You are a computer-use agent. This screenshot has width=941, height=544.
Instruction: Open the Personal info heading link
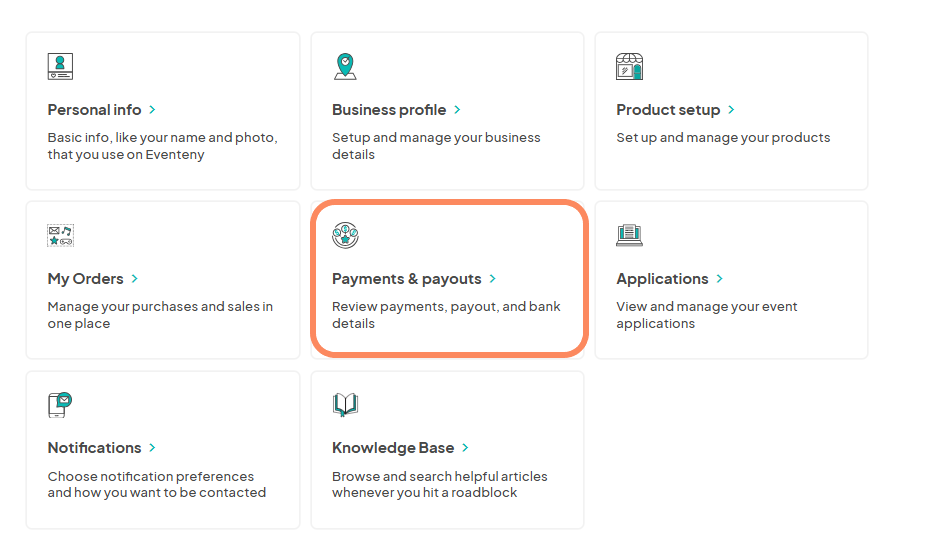[x=94, y=110]
